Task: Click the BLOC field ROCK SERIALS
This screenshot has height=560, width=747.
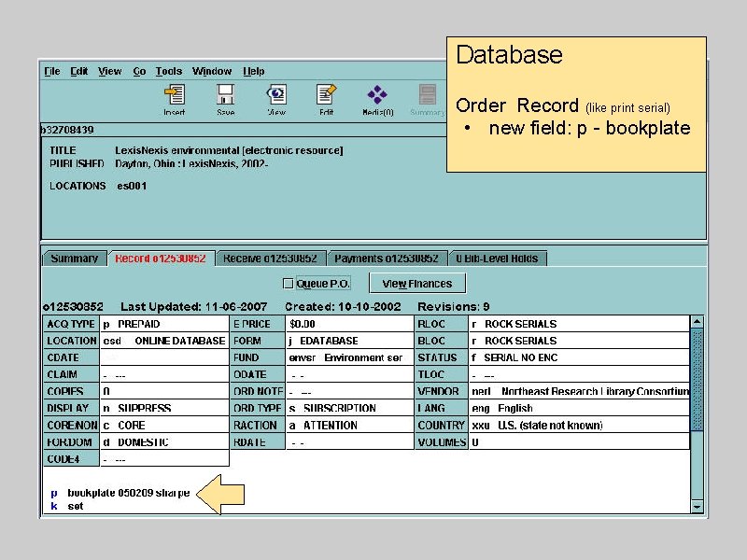Action: [x=579, y=341]
